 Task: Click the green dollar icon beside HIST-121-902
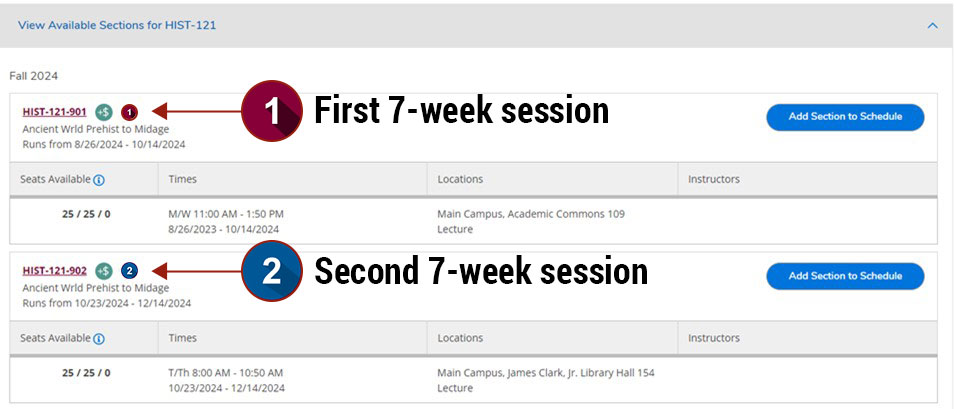coord(104,270)
